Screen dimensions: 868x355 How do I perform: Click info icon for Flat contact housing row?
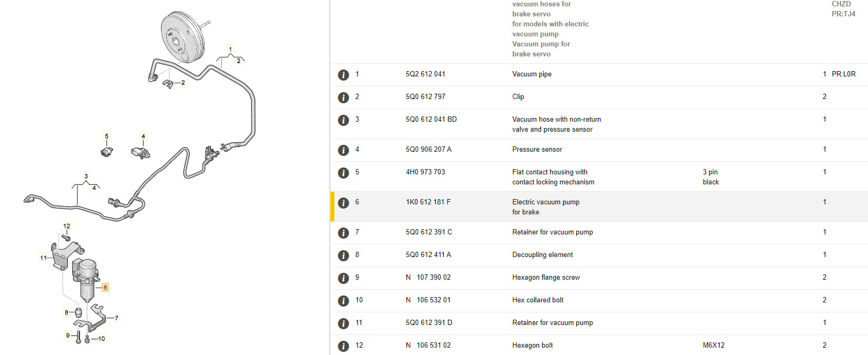click(343, 173)
